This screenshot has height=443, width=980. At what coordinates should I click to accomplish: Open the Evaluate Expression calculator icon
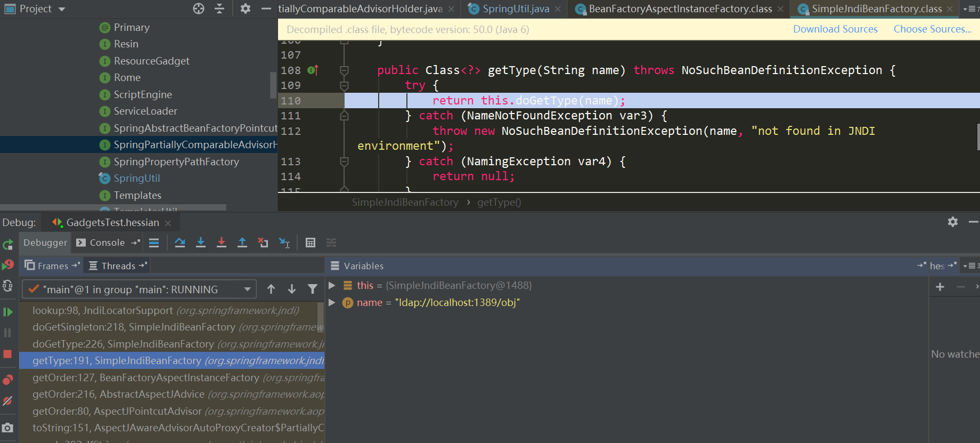pyautogui.click(x=311, y=243)
